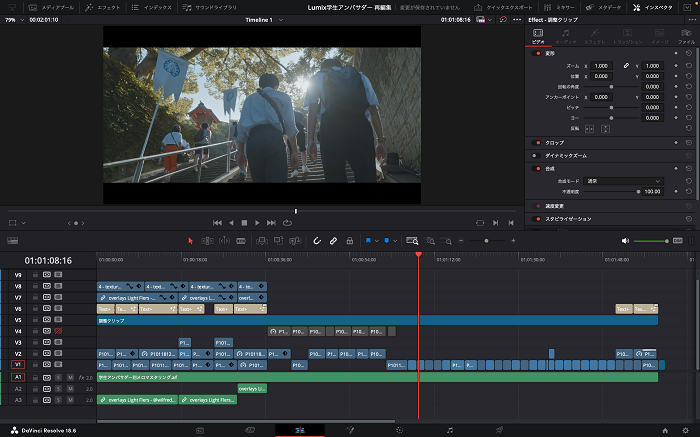
Task: Click the 不透明度 opacity slider
Action: pyautogui.click(x=611, y=190)
